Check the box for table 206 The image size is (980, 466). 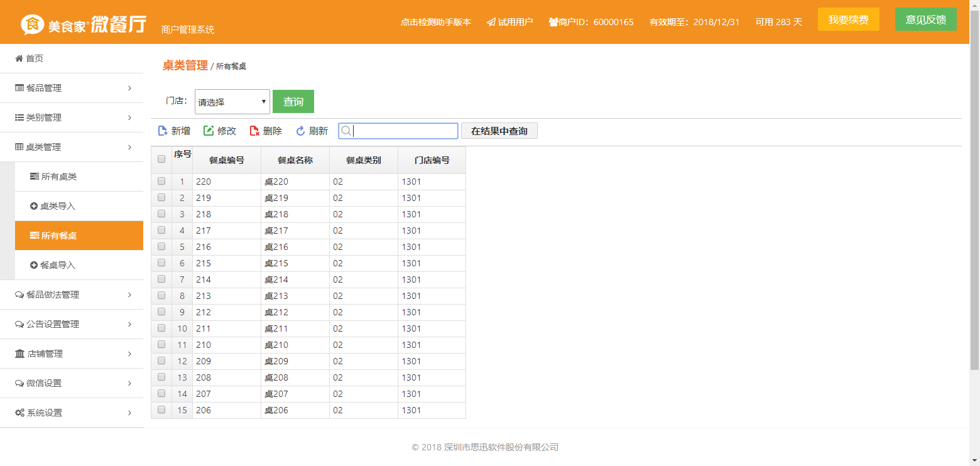[161, 409]
